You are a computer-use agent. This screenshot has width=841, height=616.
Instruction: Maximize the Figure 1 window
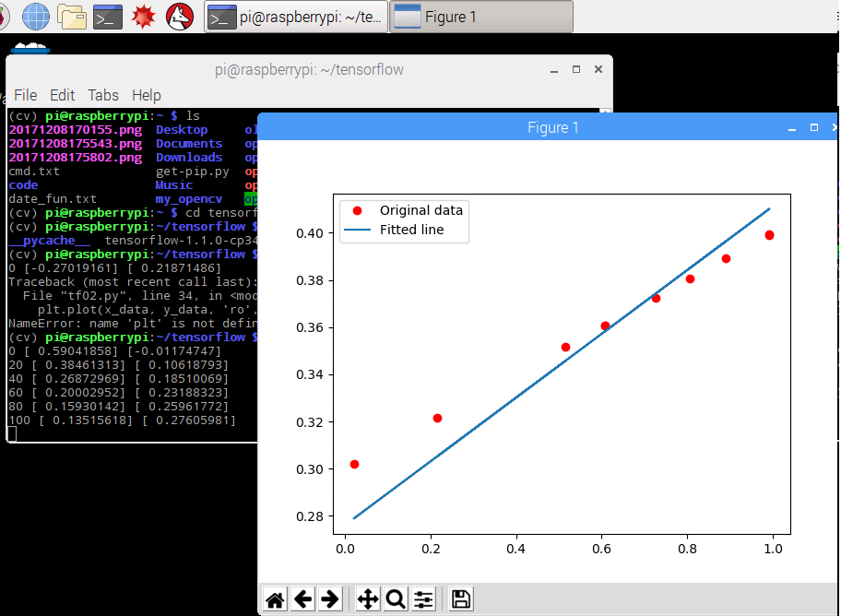coord(813,127)
